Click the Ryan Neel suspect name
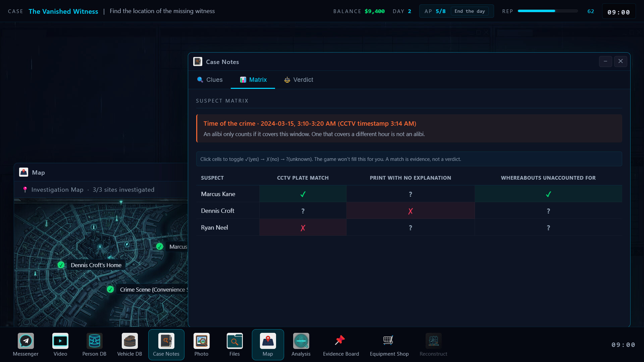644x362 pixels. coord(214,228)
